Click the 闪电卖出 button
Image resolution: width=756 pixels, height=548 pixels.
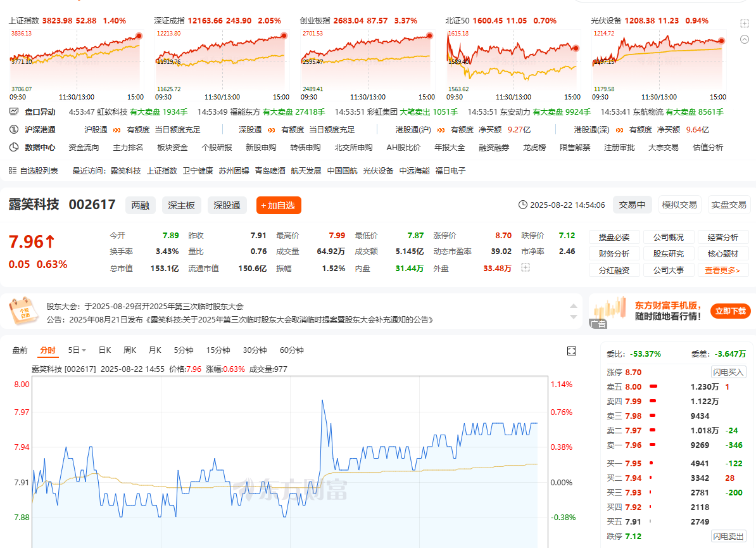coord(729,537)
